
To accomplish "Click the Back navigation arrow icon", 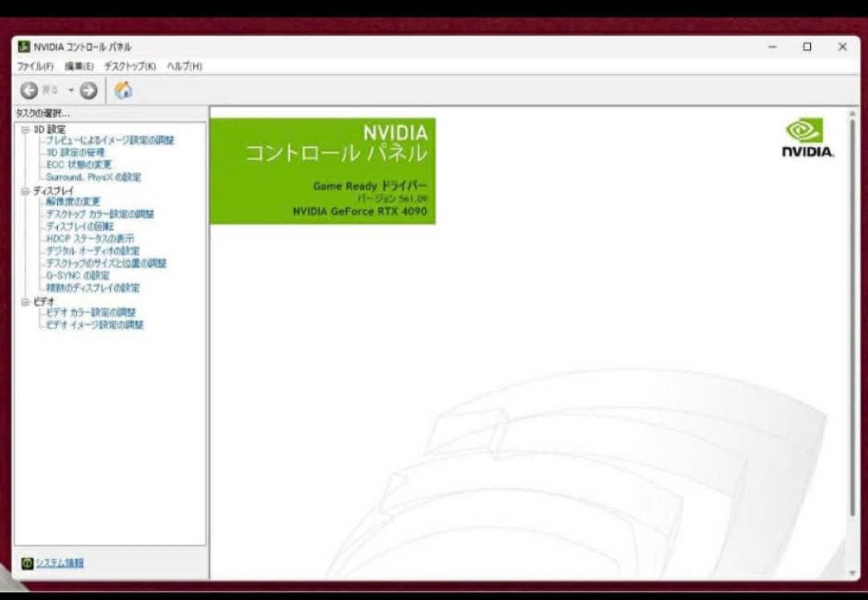I will (x=30, y=91).
